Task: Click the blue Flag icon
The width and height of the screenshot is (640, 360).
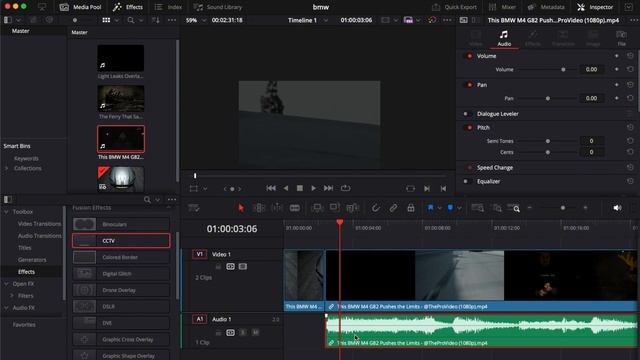Action: tap(430, 208)
